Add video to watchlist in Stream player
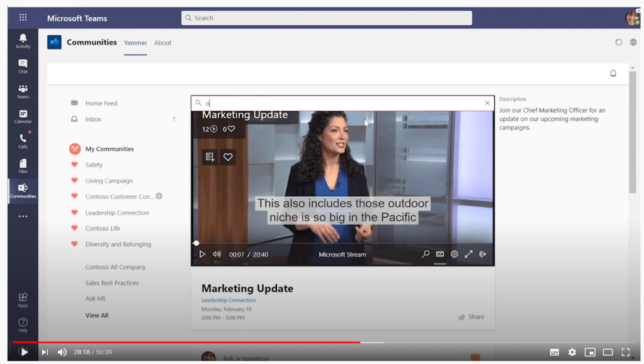Viewport: 644px width, 364px height. pyautogui.click(x=210, y=157)
